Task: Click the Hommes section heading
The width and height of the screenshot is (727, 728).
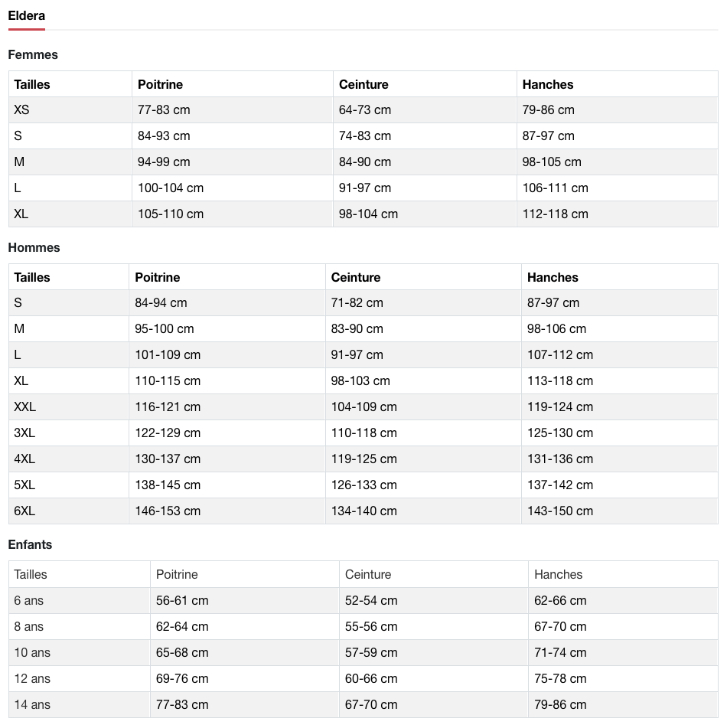Action: pos(34,248)
